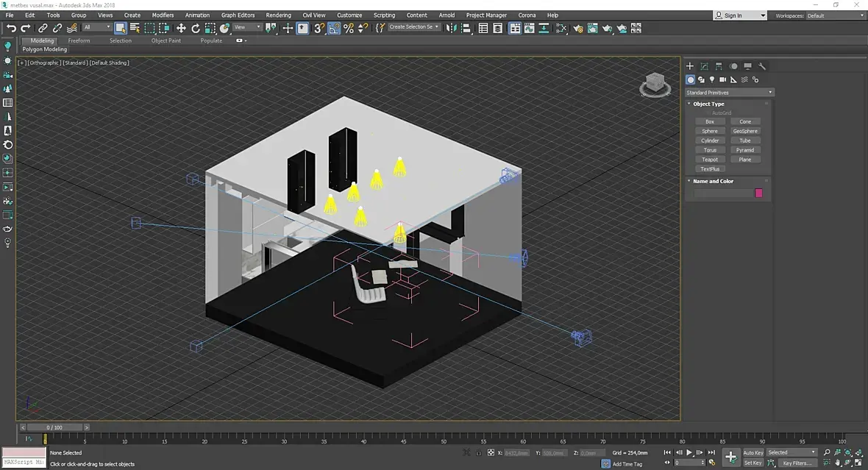Open the Standard Primitives dropdown

tap(729, 93)
